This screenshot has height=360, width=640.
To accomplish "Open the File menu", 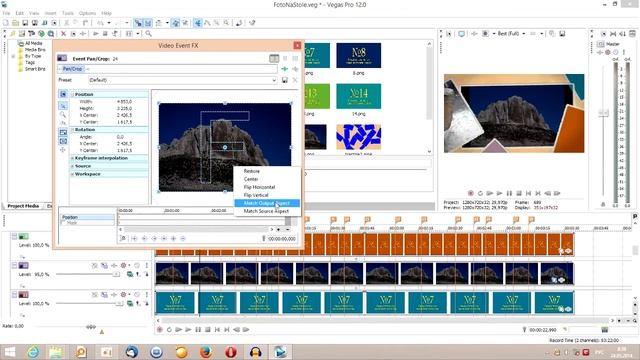I will click(x=6, y=13).
